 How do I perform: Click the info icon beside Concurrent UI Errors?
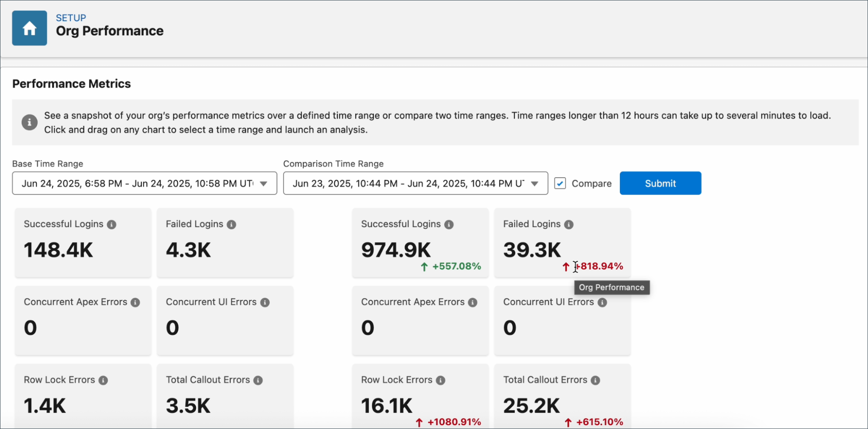tap(265, 302)
